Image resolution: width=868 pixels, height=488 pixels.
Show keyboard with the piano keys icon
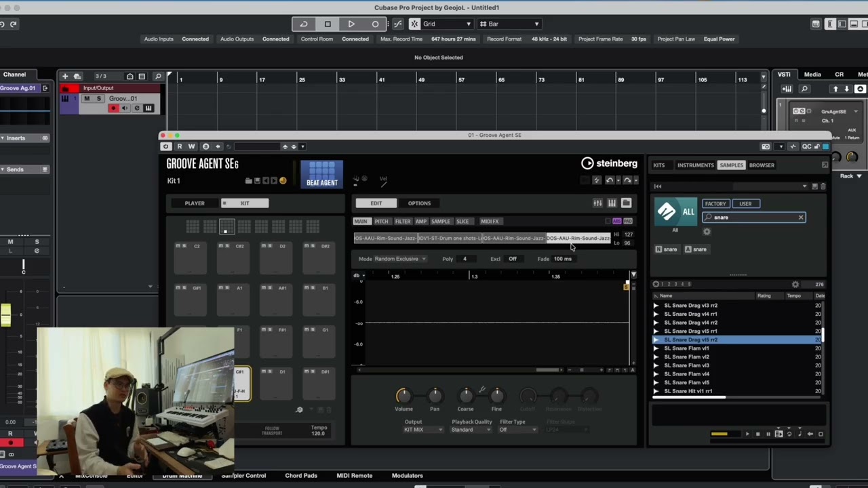(x=612, y=203)
